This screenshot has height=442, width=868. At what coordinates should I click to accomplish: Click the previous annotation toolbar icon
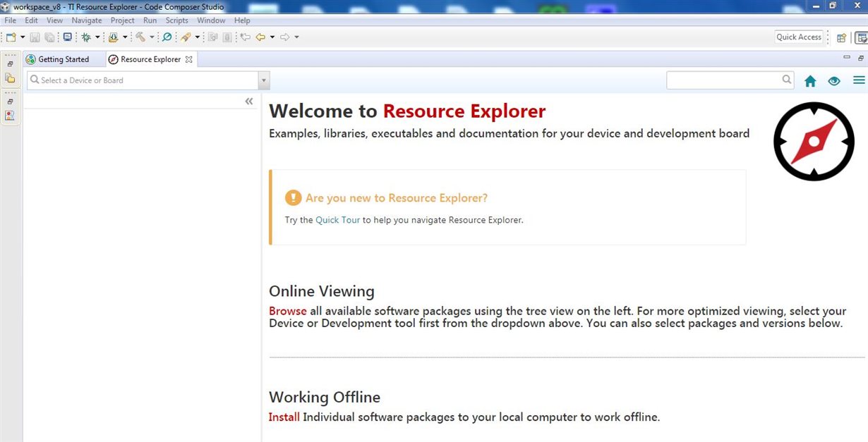pyautogui.click(x=212, y=37)
